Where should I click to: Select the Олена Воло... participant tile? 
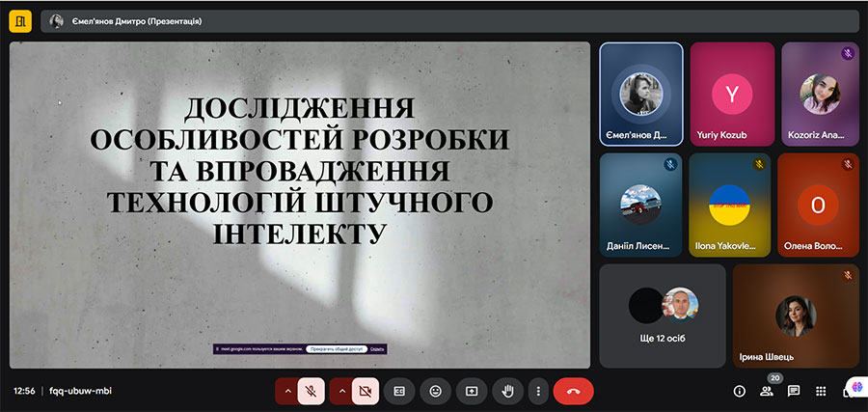818,205
